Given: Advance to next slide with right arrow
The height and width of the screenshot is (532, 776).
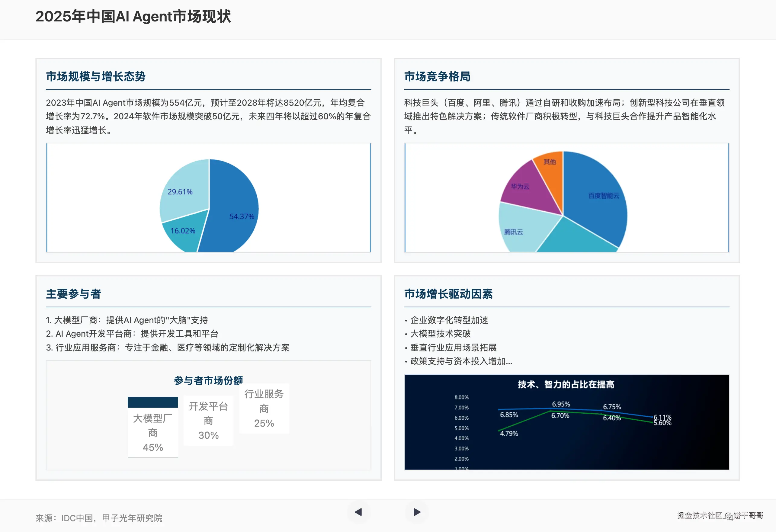Looking at the screenshot, I should [417, 512].
